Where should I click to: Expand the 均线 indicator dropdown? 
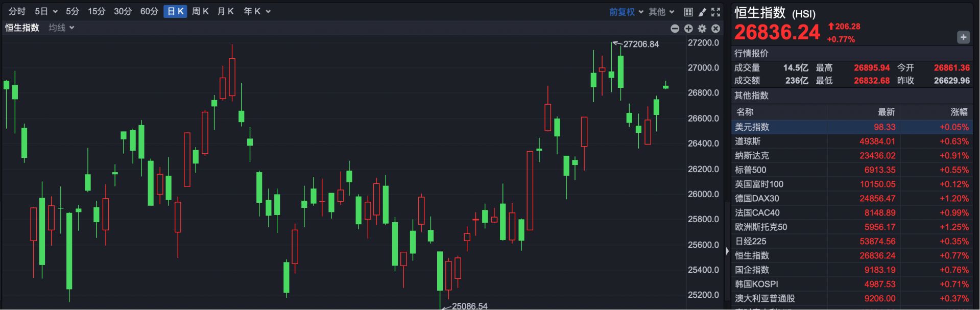click(x=61, y=28)
